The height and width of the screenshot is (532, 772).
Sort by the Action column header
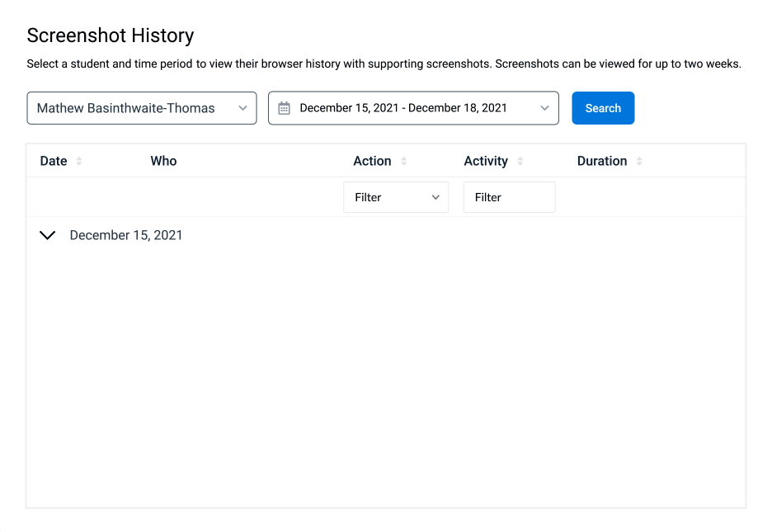point(372,161)
